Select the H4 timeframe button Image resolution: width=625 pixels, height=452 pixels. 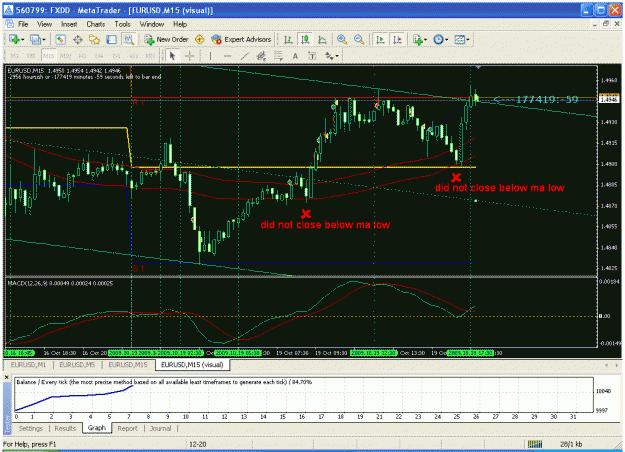coord(99,56)
